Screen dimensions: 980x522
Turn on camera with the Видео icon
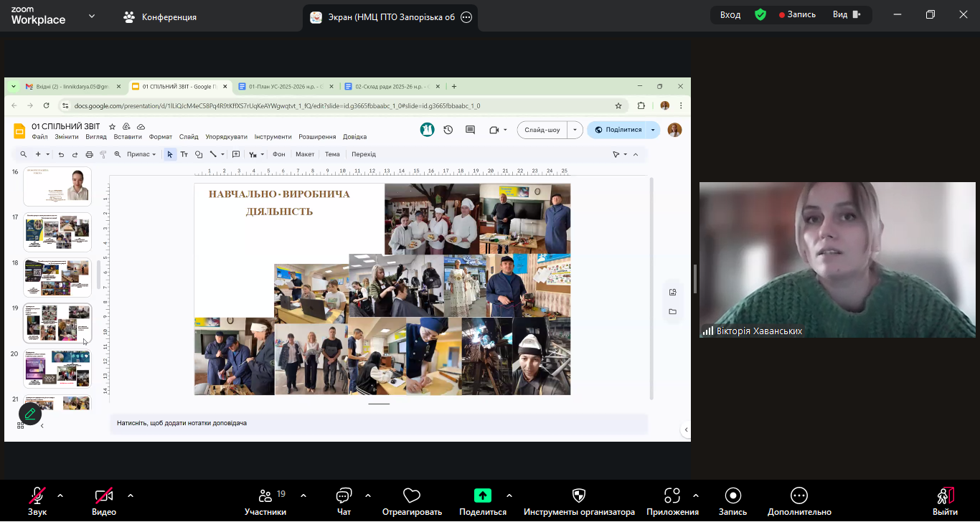click(x=104, y=495)
